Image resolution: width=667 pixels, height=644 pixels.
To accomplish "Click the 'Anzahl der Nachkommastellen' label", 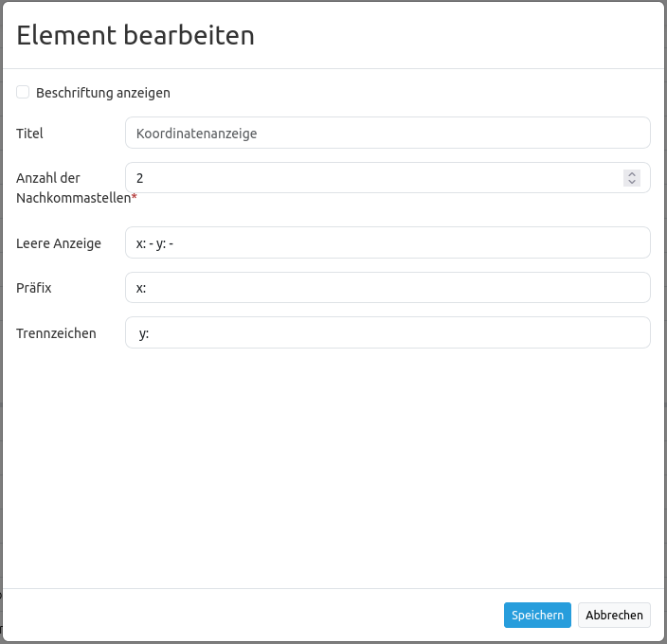I will tap(70, 188).
